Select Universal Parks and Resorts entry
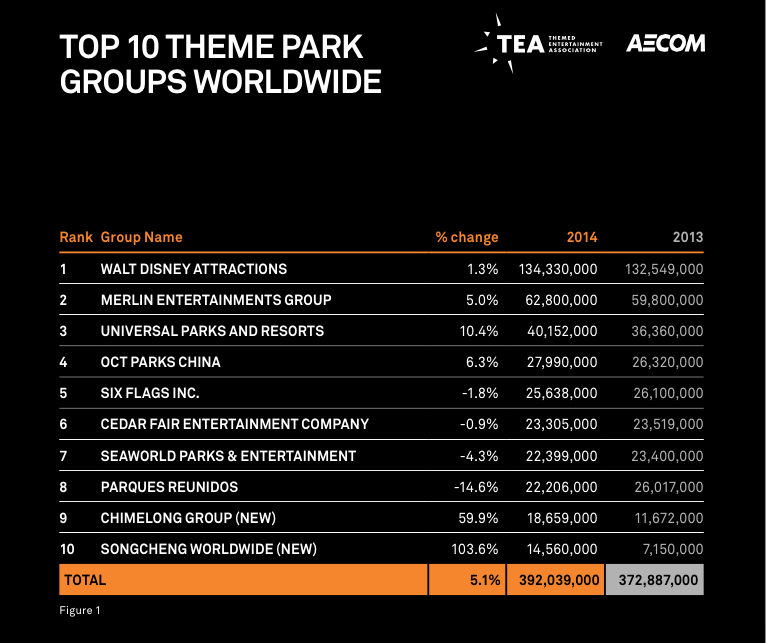Screen dimensions: 766x643 click(212, 331)
